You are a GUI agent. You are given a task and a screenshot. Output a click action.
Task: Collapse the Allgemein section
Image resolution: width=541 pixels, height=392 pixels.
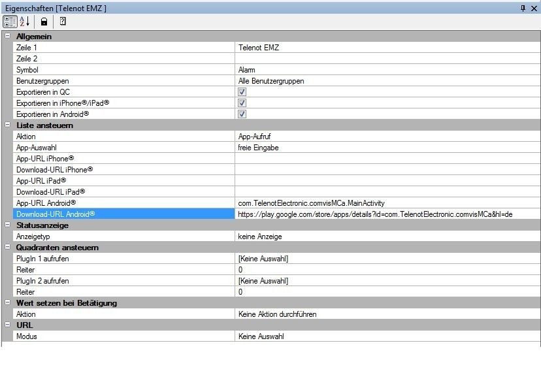tap(7, 36)
